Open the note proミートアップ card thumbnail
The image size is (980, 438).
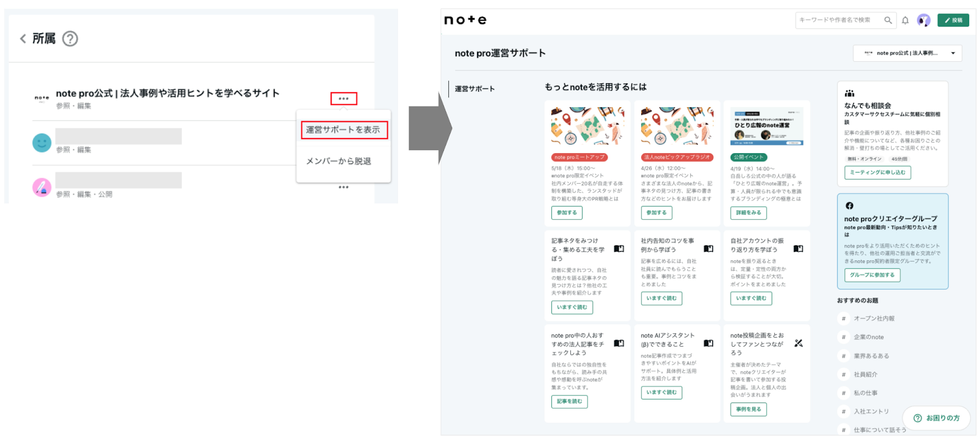587,126
